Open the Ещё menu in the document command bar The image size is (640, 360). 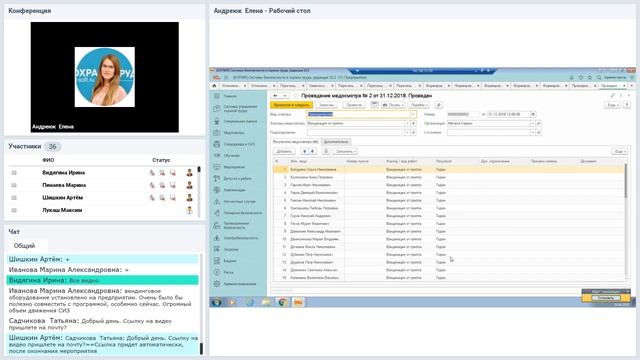(x=611, y=105)
